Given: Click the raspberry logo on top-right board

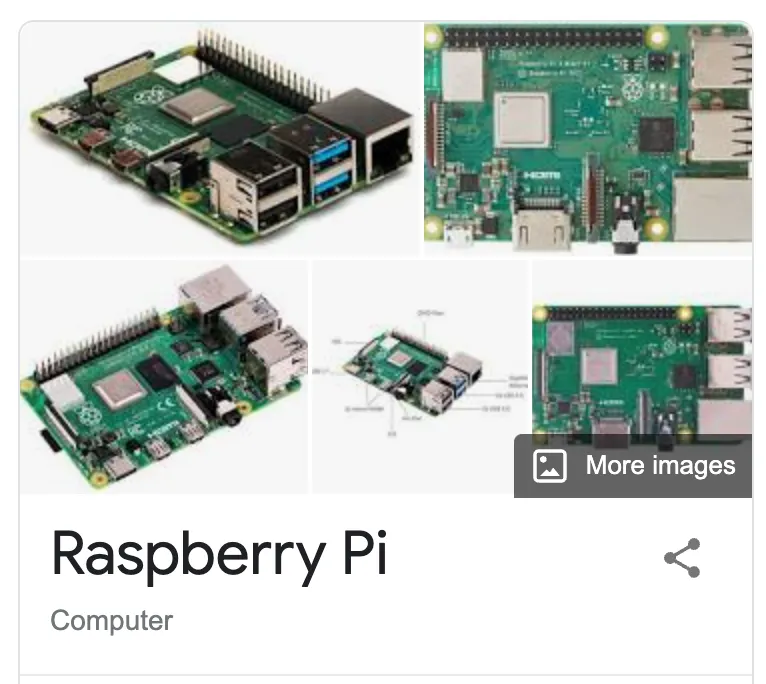Looking at the screenshot, I should point(632,89).
